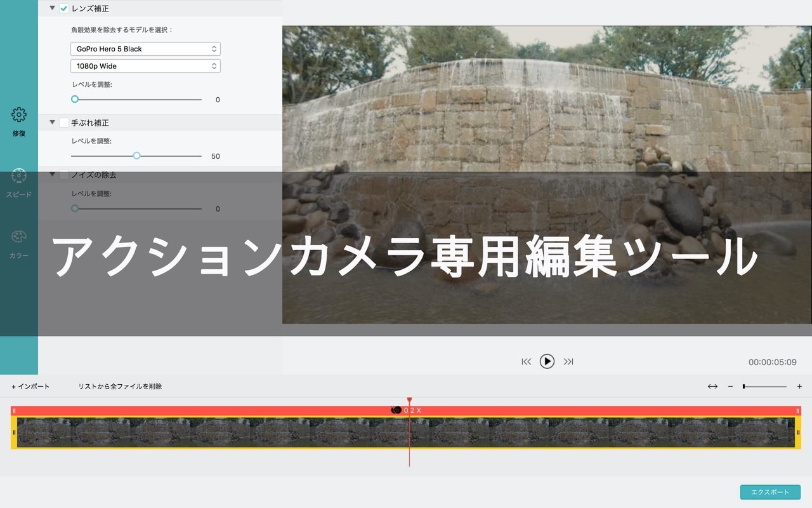Click the + インポート button
812x508 pixels.
[30, 386]
